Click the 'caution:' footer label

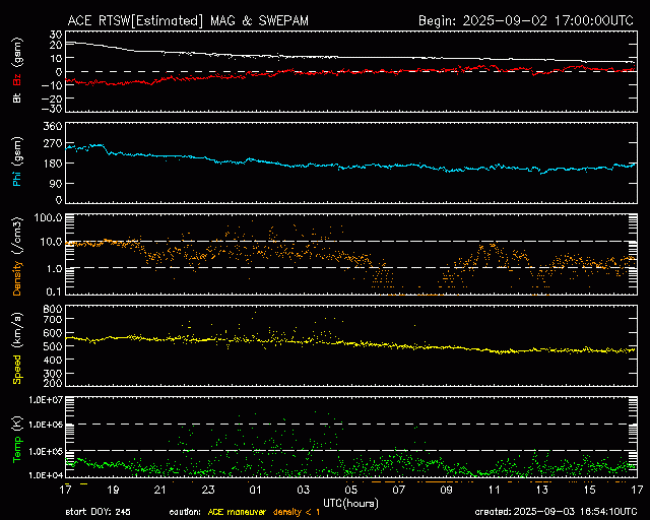coord(185,512)
